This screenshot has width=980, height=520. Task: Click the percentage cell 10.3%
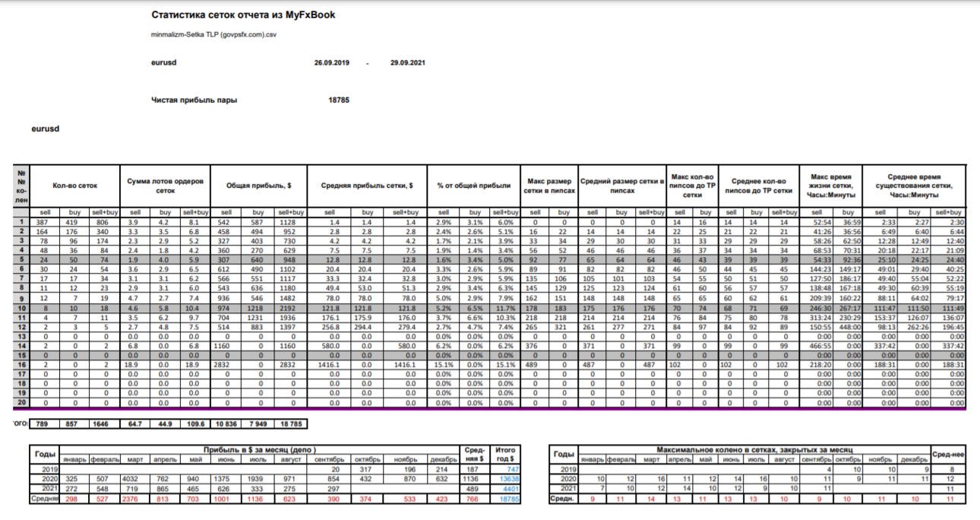click(x=506, y=319)
